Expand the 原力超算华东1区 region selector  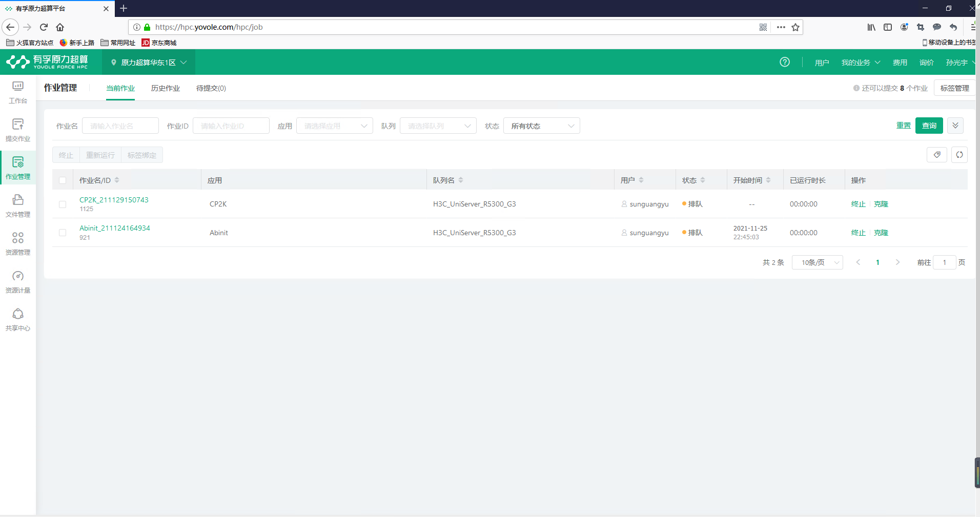(149, 63)
